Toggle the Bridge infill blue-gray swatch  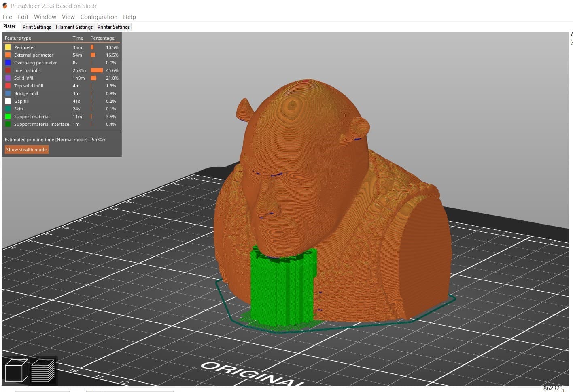click(8, 93)
